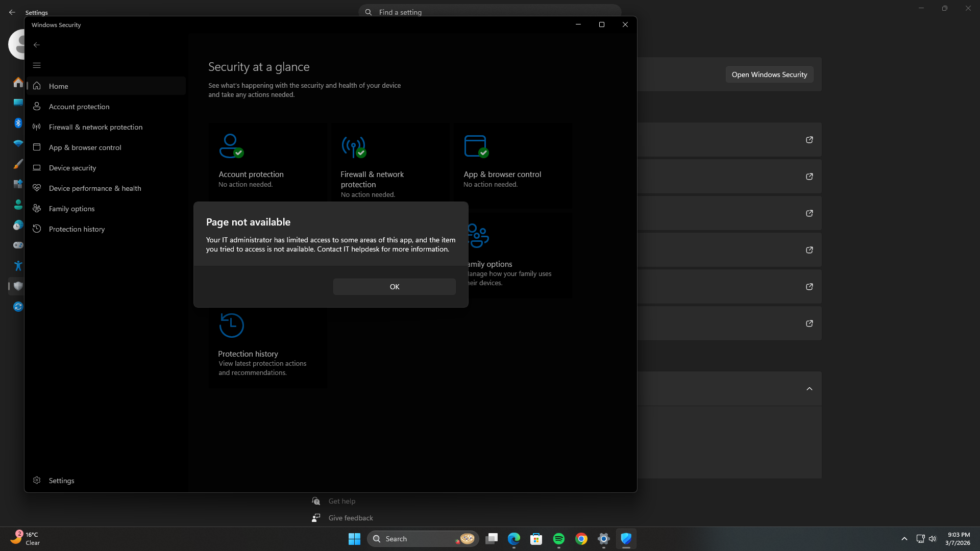The image size is (980, 551).
Task: Open the hamburger navigation menu
Action: tap(36, 65)
